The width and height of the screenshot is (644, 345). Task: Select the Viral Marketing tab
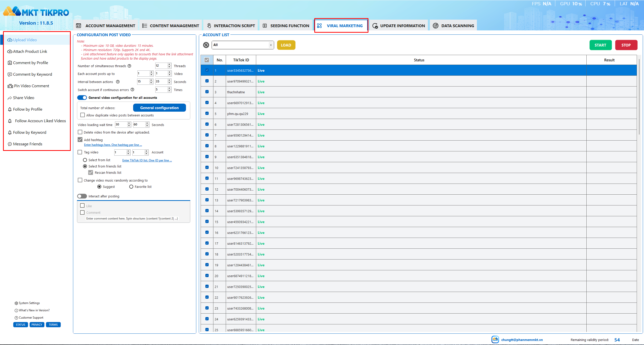pos(341,26)
